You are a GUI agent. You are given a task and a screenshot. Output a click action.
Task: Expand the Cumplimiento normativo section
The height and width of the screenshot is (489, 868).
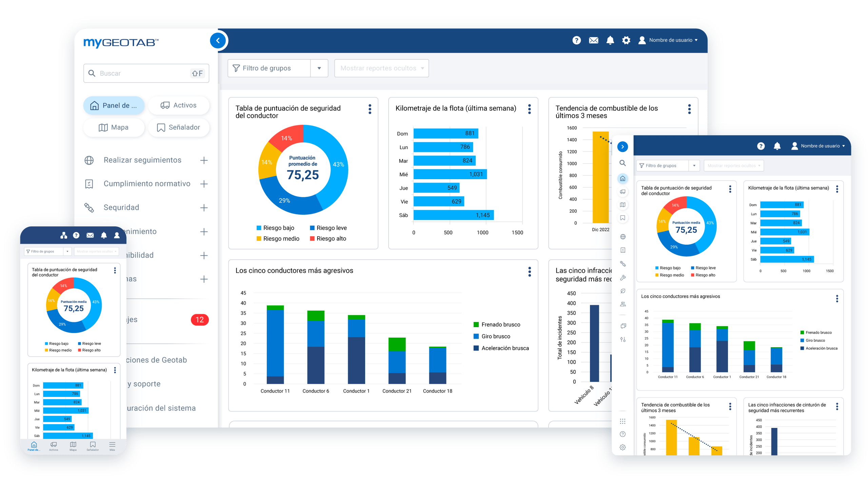pyautogui.click(x=203, y=184)
